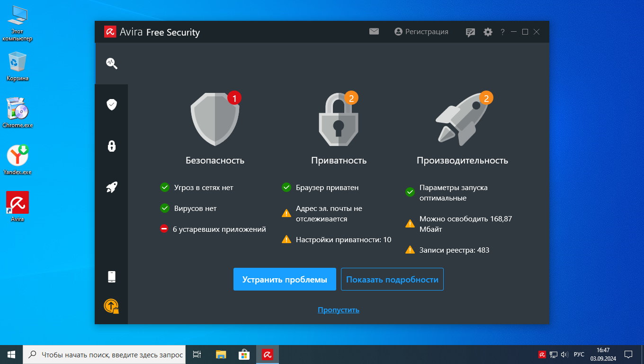Open the volume control in system tray
Screen dimensions: 644x364
click(x=564, y=355)
